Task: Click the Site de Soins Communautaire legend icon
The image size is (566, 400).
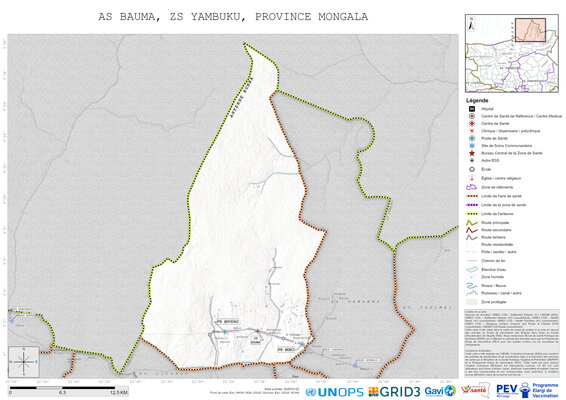Action: pyautogui.click(x=471, y=145)
